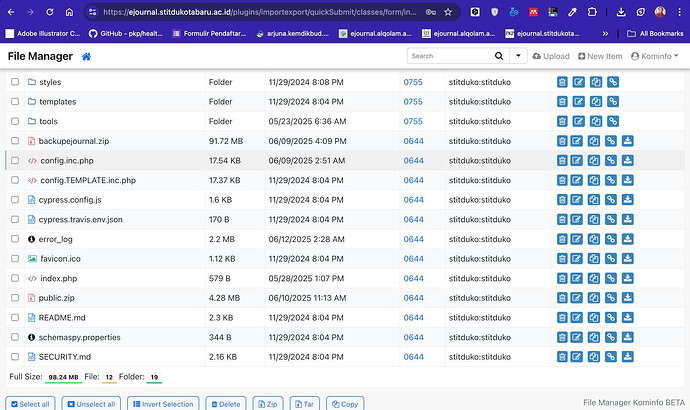690x410 pixels.
Task: Open the arjuna.kemdikbud bookmark
Action: pos(292,33)
